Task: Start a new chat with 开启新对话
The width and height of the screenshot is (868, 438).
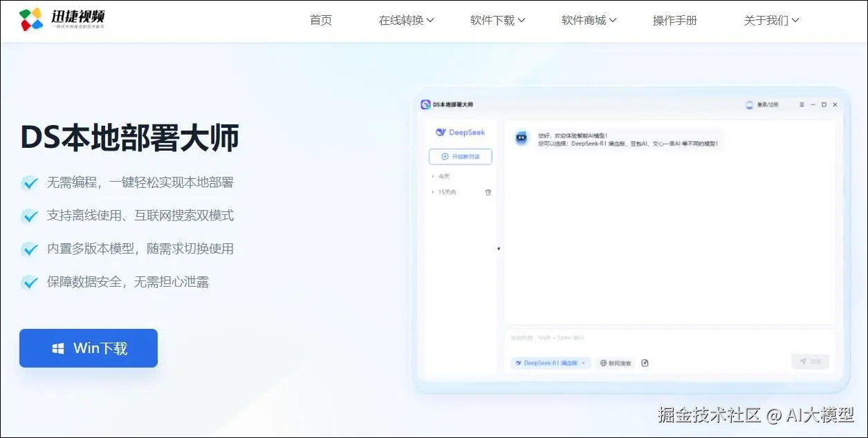Action: tap(461, 156)
